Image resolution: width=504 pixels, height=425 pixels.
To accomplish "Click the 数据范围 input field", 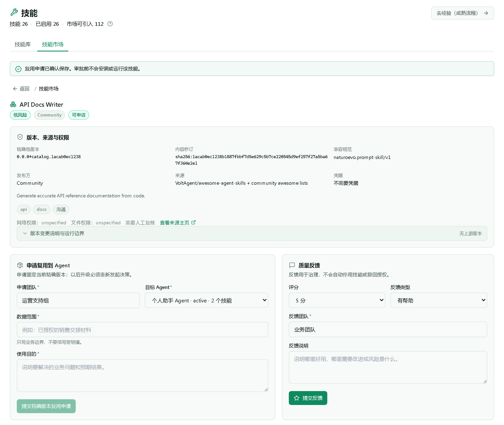I will [x=142, y=330].
